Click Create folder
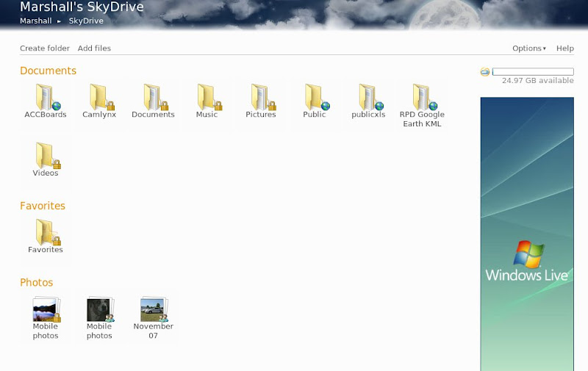 coord(45,48)
